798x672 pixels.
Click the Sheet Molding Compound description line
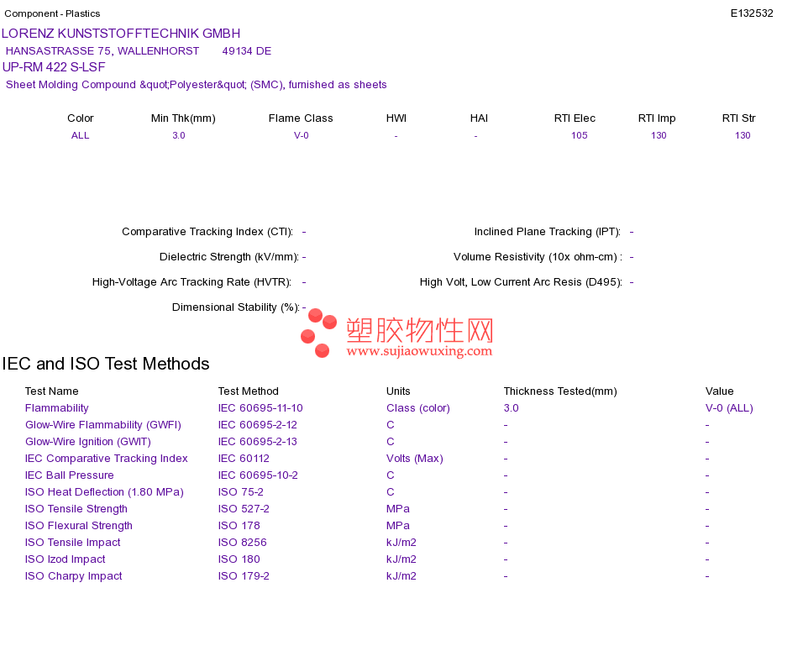[196, 85]
